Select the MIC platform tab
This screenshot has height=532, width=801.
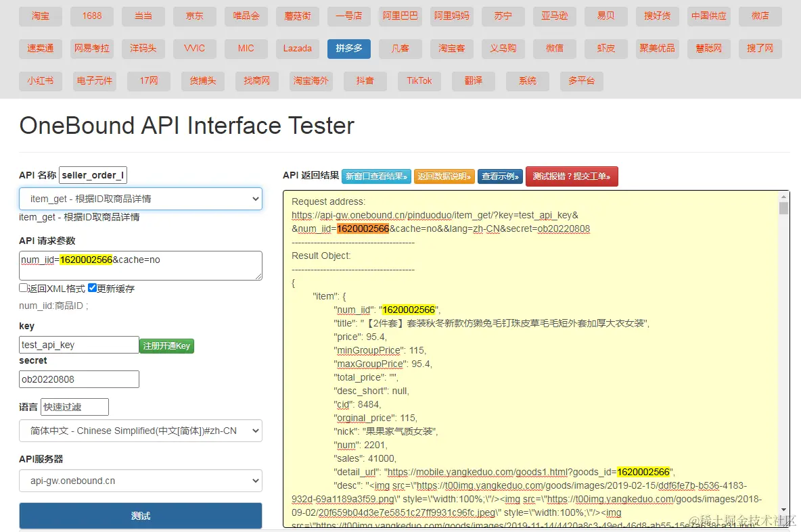click(x=246, y=49)
